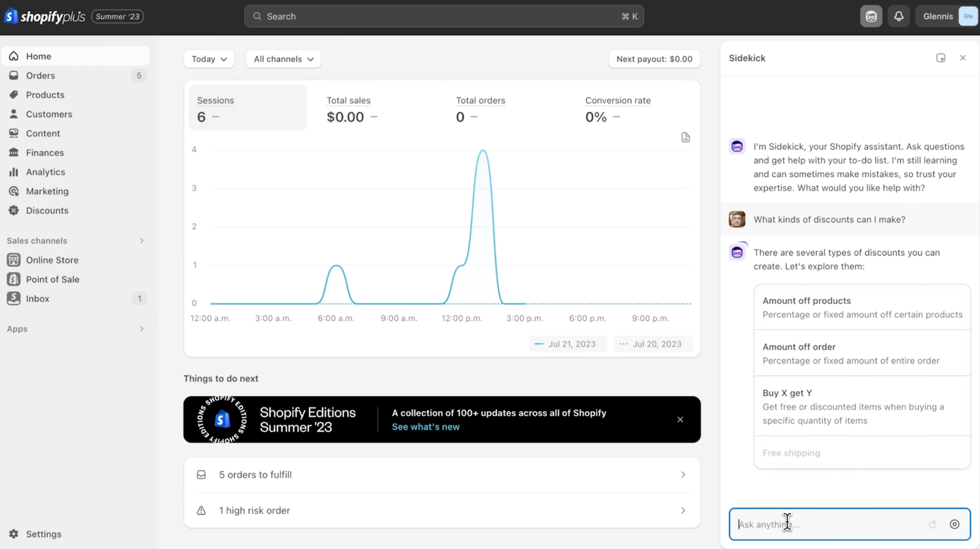Click Next payout: $0.00 button
Viewport: 980px width, 549px height.
click(654, 59)
